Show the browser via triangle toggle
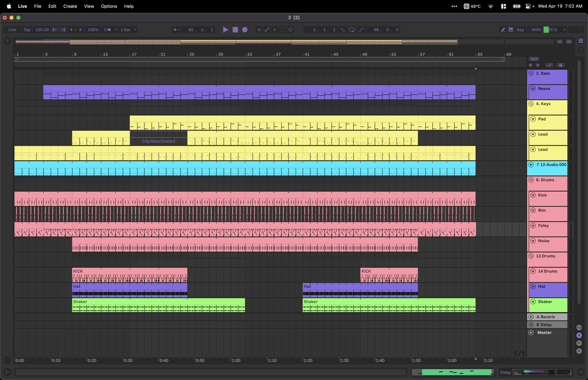Image resolution: width=588 pixels, height=380 pixels. coord(7,41)
